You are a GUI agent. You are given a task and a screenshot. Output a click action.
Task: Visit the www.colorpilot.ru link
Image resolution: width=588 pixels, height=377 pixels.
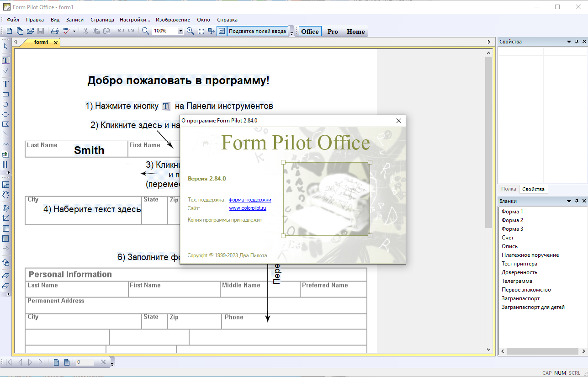[x=247, y=208]
